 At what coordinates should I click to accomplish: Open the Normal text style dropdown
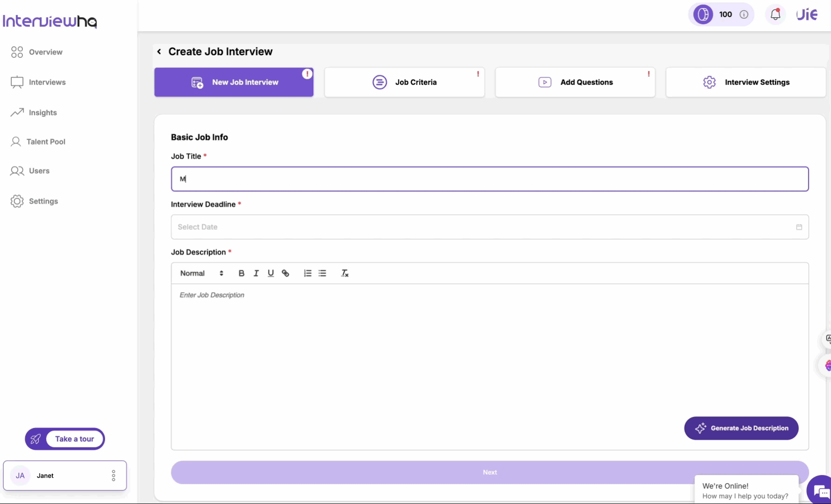tap(202, 273)
